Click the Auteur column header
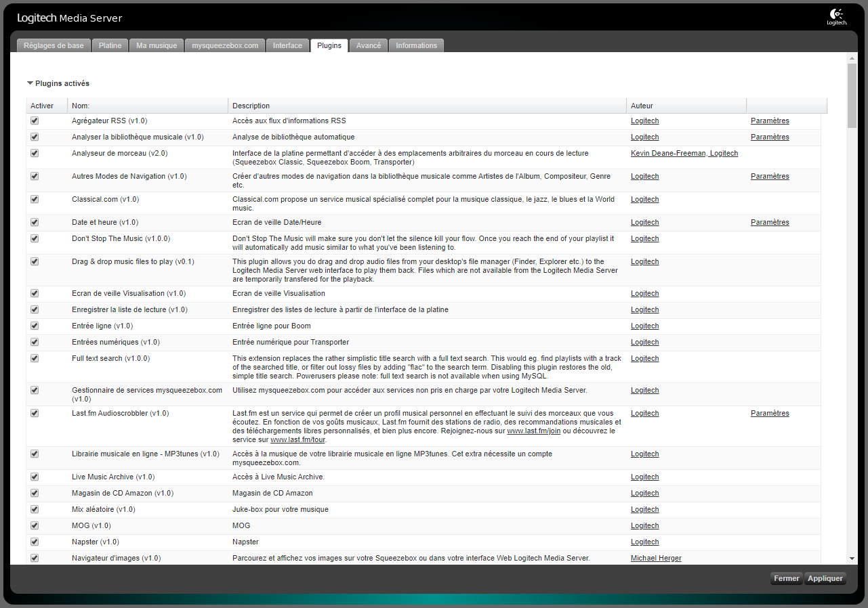Screen dimensions: 868x608 [x=686, y=106]
